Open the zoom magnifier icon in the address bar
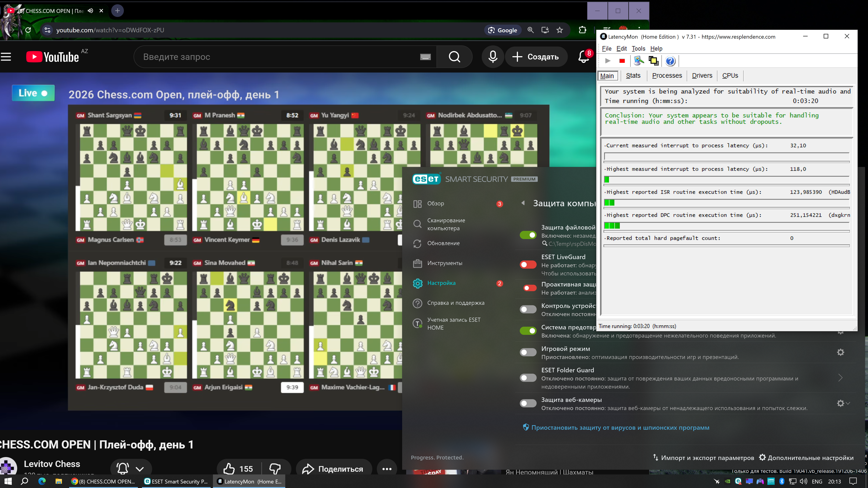This screenshot has width=868, height=488. coord(531,30)
